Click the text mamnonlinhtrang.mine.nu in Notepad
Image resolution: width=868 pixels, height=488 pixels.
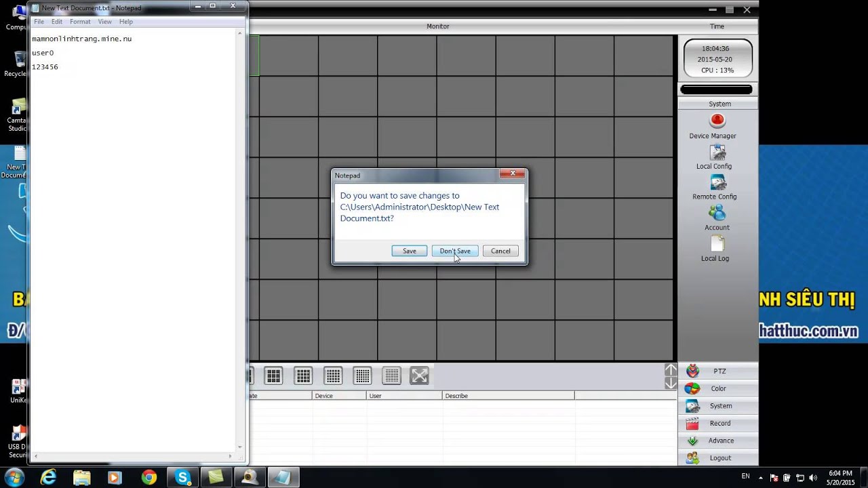pos(82,39)
